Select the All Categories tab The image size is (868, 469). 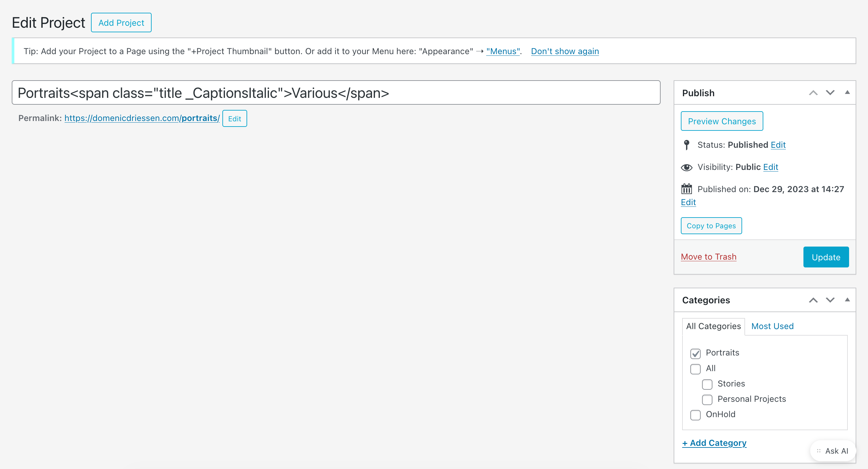(x=713, y=326)
